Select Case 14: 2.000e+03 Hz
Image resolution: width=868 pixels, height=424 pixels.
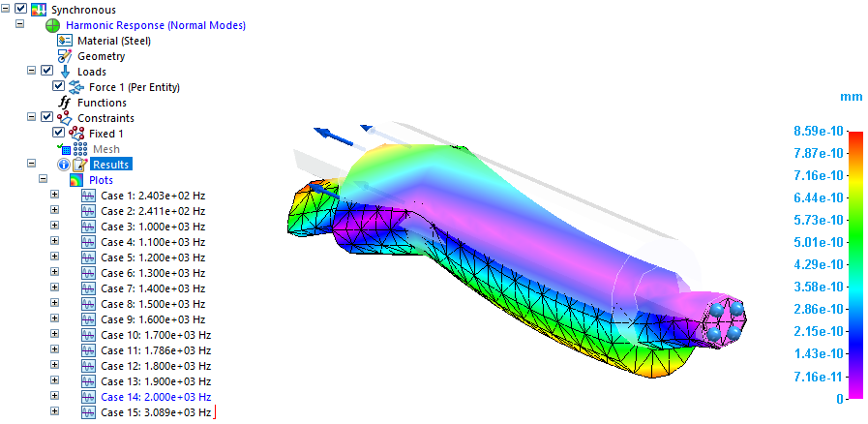[x=155, y=397]
